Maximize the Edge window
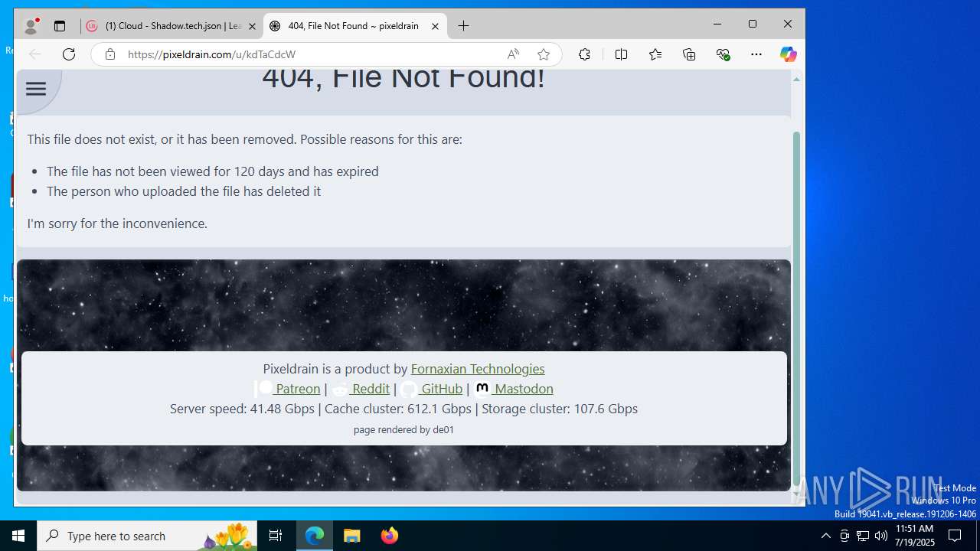Viewport: 980px width, 551px height. 753,24
